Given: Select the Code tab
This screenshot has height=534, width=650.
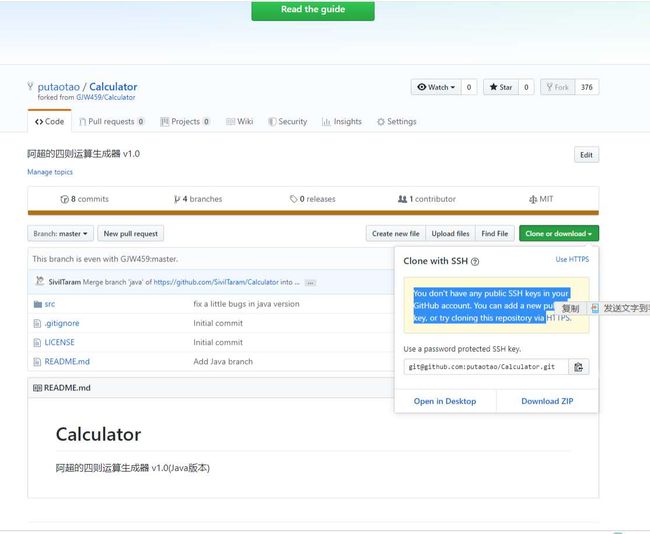Looking at the screenshot, I should click(x=49, y=121).
